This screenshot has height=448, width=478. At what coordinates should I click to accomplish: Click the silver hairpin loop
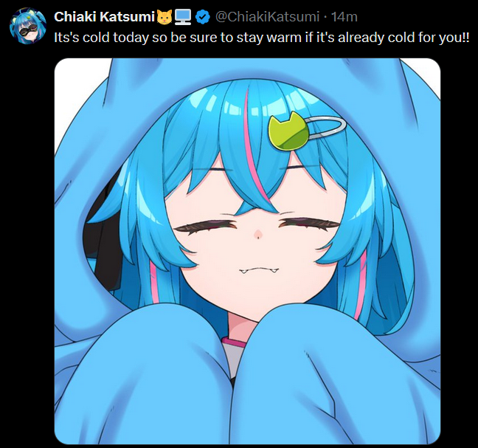[327, 128]
